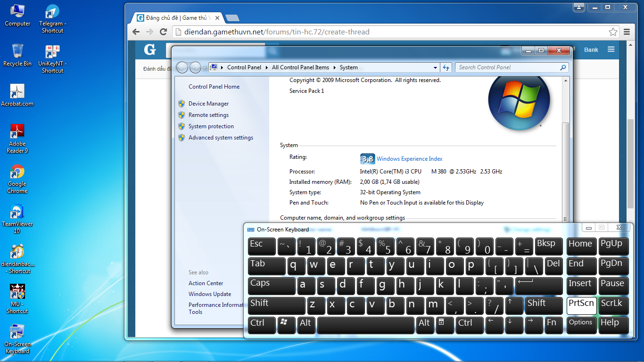
Task: Toggle the left Ctrl key
Action: [x=262, y=325]
